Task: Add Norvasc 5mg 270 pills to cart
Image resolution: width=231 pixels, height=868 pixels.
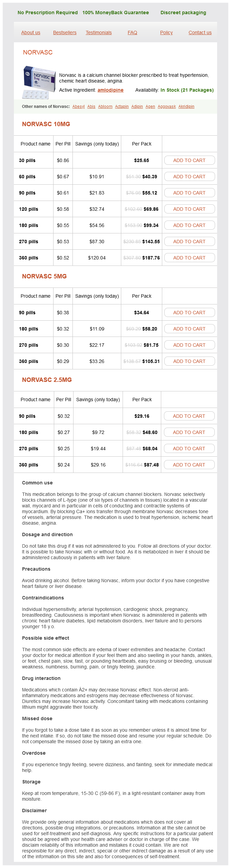Action: point(189,345)
